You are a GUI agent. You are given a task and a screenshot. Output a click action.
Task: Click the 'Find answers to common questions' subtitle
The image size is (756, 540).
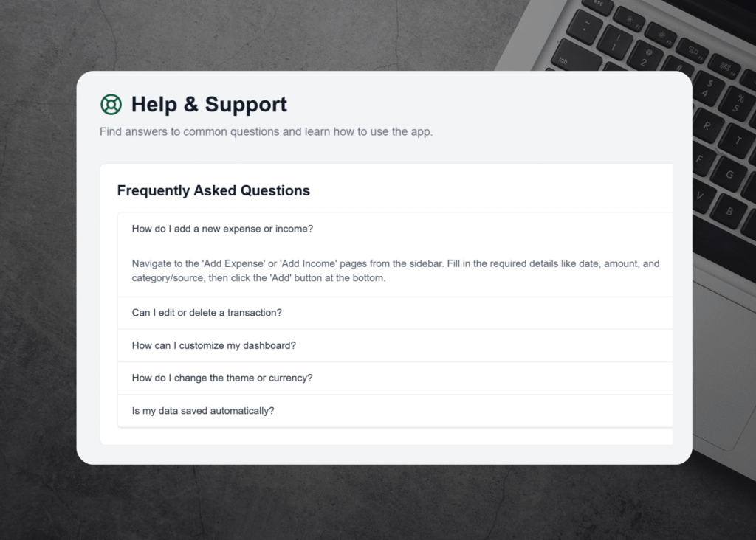point(266,132)
